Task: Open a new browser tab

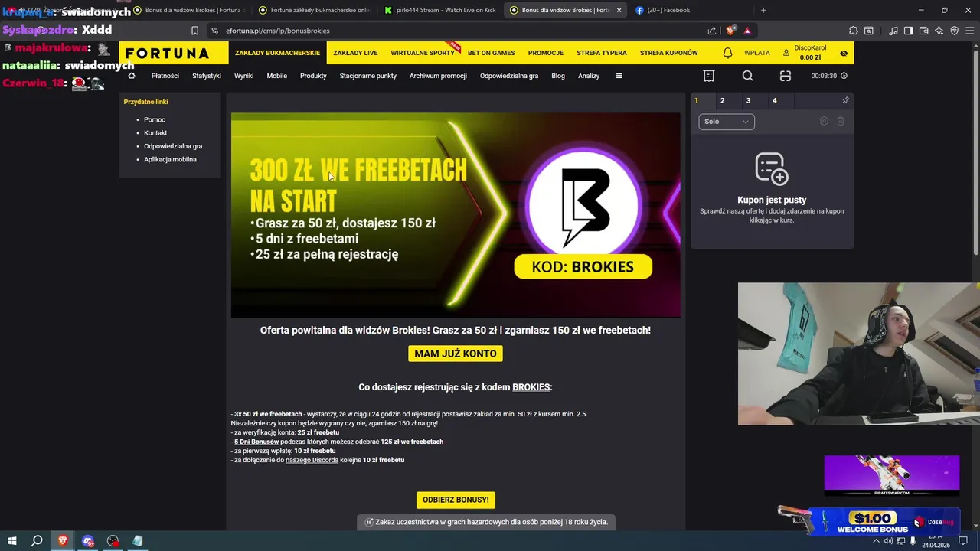Action: (763, 10)
